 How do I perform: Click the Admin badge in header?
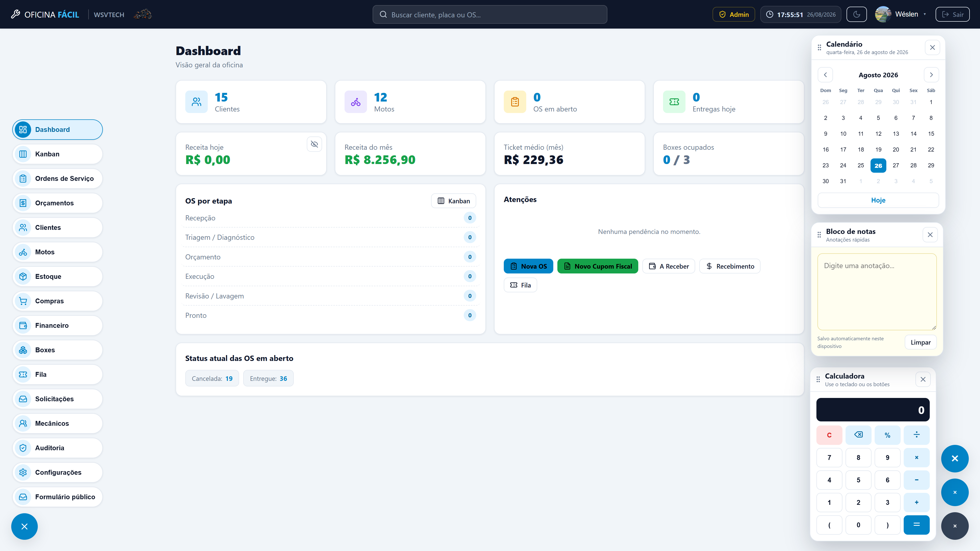[x=733, y=15]
